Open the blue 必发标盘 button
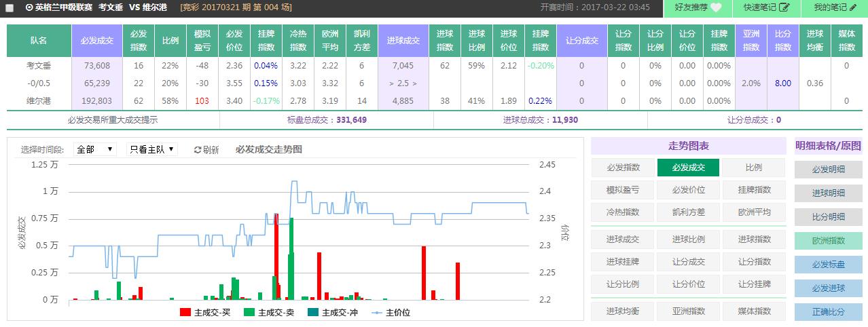This screenshot has width=868, height=327. [x=829, y=265]
